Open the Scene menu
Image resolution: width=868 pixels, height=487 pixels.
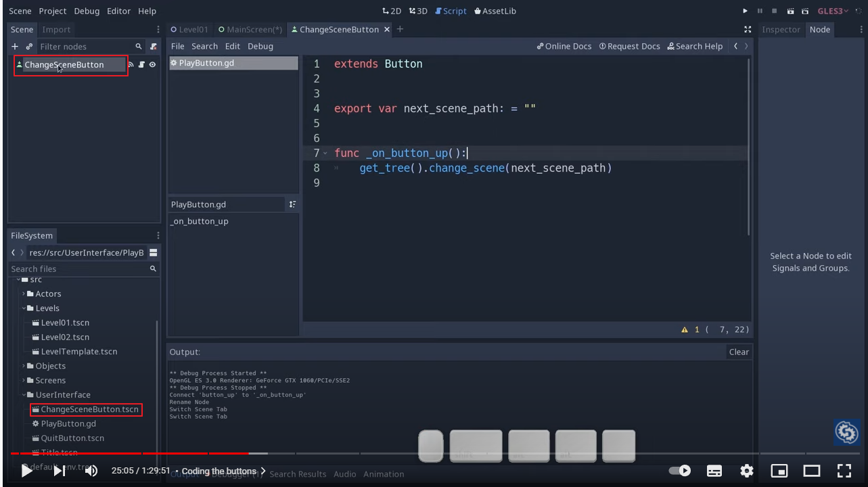point(20,11)
